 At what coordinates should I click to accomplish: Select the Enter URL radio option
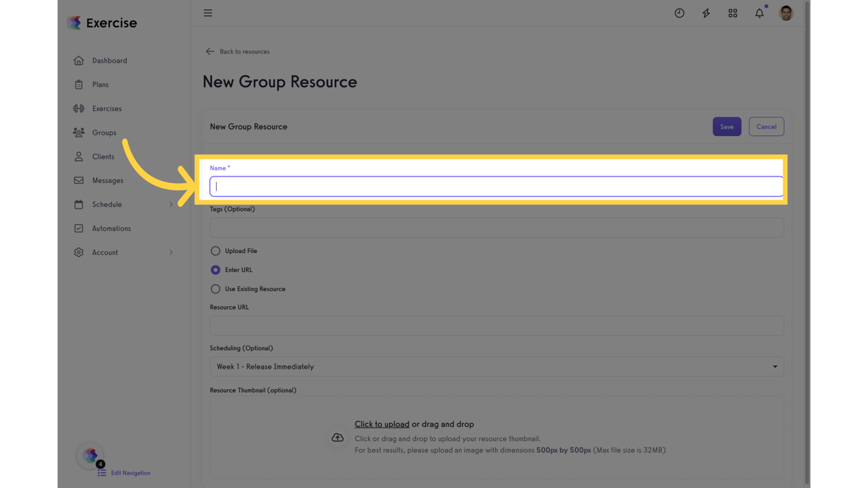pyautogui.click(x=215, y=270)
